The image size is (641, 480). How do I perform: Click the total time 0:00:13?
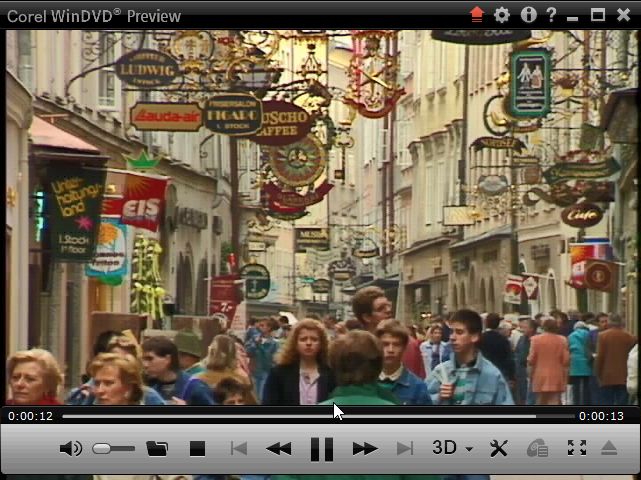[x=601, y=416]
